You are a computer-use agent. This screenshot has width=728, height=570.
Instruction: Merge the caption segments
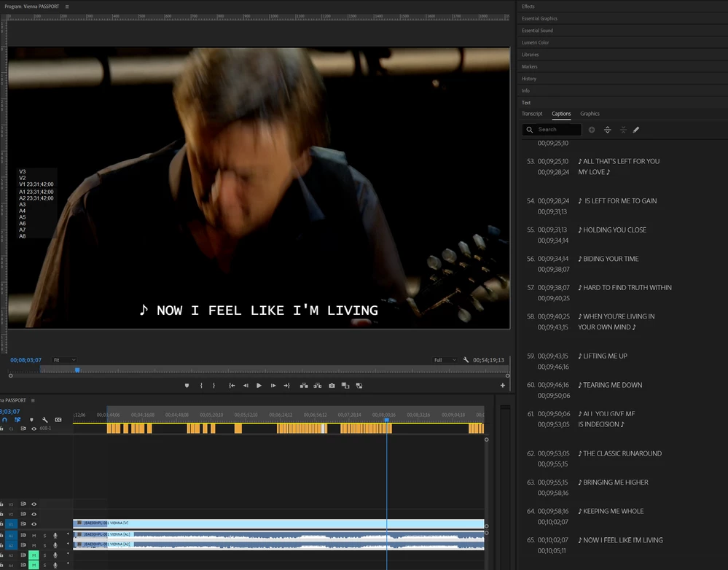[x=623, y=130]
